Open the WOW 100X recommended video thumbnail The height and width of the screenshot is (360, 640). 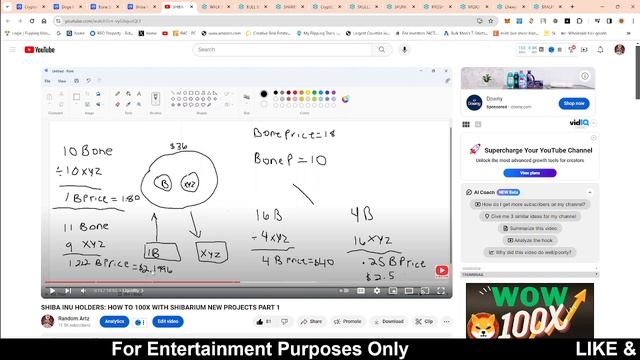(530, 311)
